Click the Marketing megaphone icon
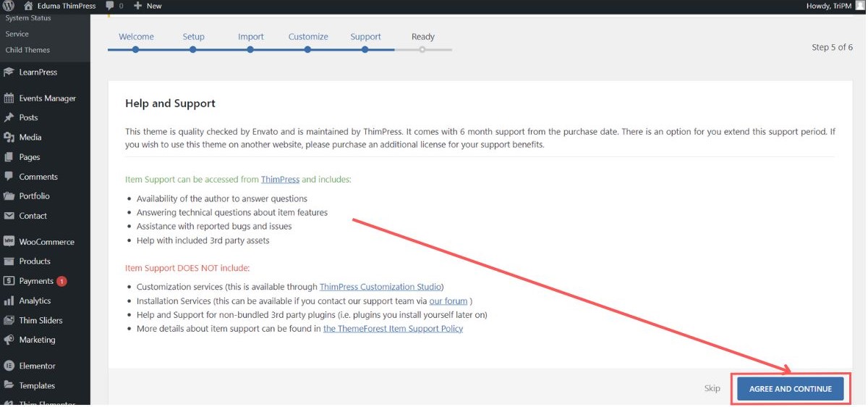Screen dimensions: 868x407 [x=9, y=340]
